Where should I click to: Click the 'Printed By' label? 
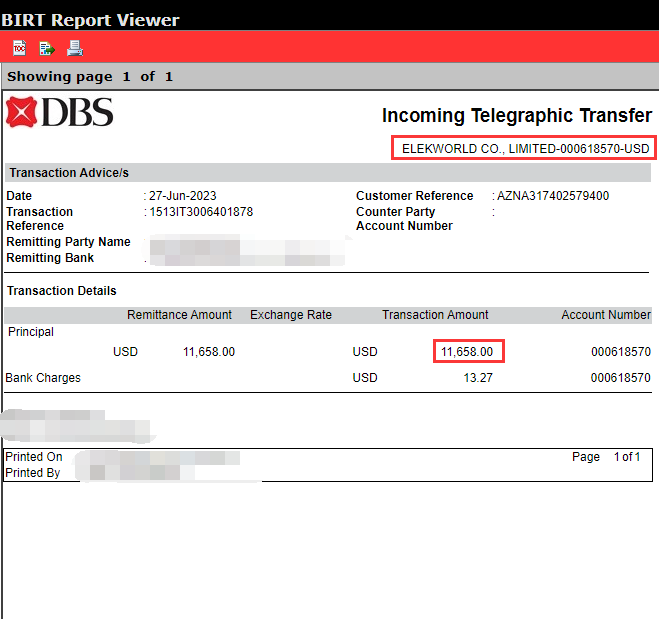coord(33,473)
